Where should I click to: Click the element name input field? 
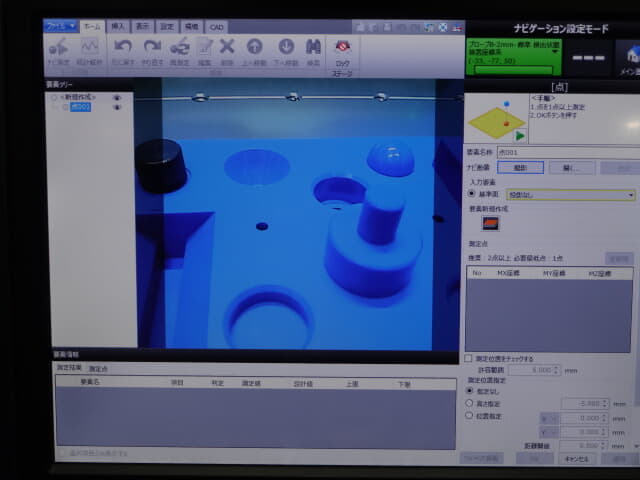(x=568, y=153)
